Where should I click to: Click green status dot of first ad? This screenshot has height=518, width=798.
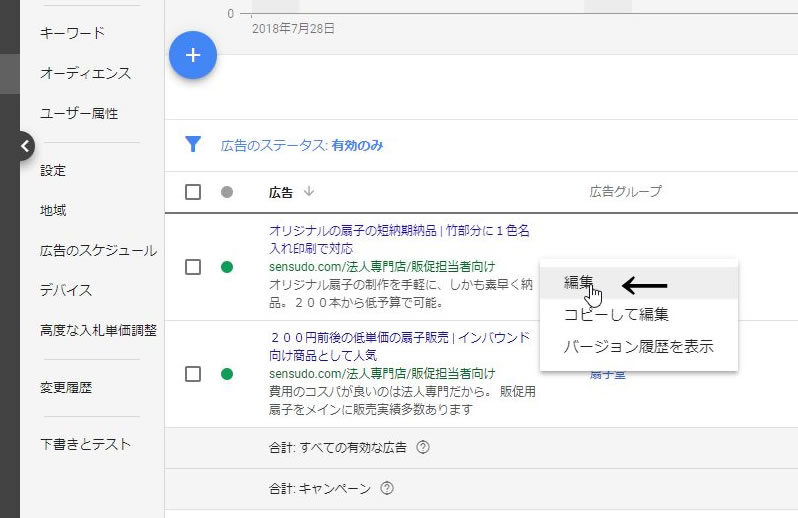[226, 267]
